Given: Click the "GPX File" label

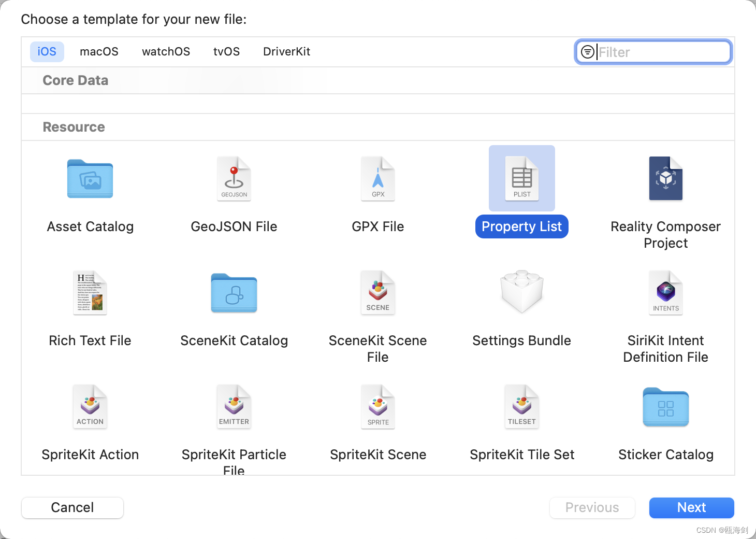Looking at the screenshot, I should coord(378,226).
